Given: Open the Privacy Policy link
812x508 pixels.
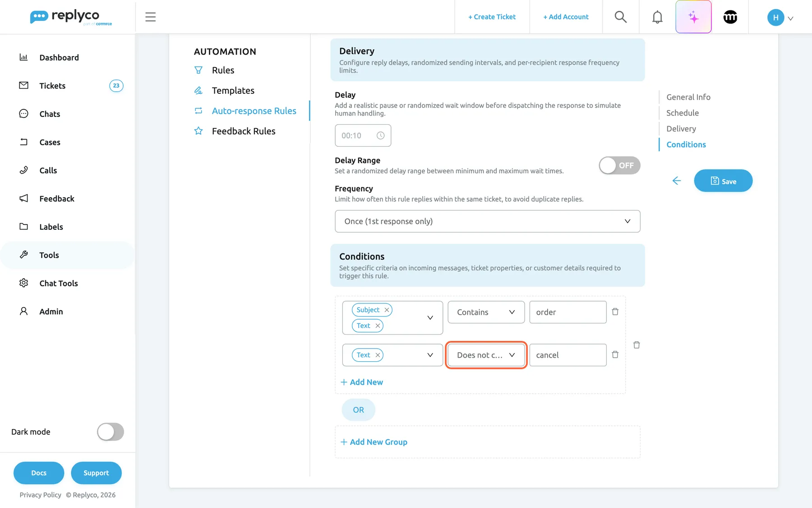Looking at the screenshot, I should [40, 495].
